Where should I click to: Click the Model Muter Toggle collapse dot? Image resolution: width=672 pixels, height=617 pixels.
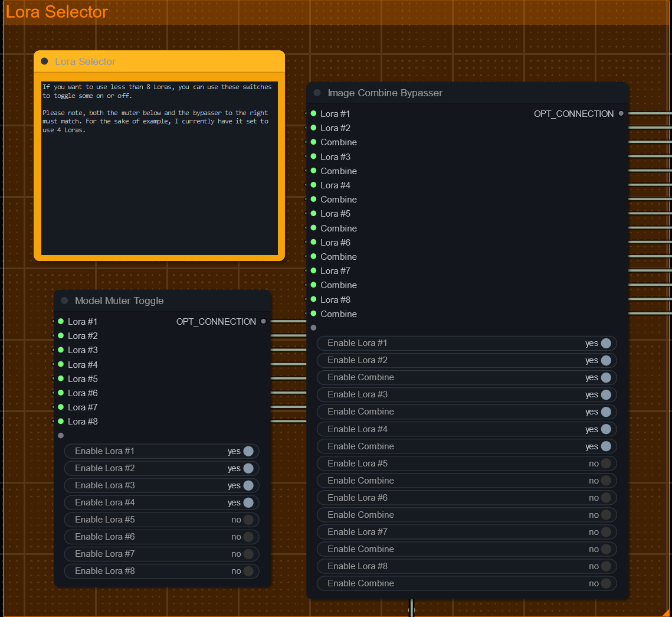[x=64, y=301]
